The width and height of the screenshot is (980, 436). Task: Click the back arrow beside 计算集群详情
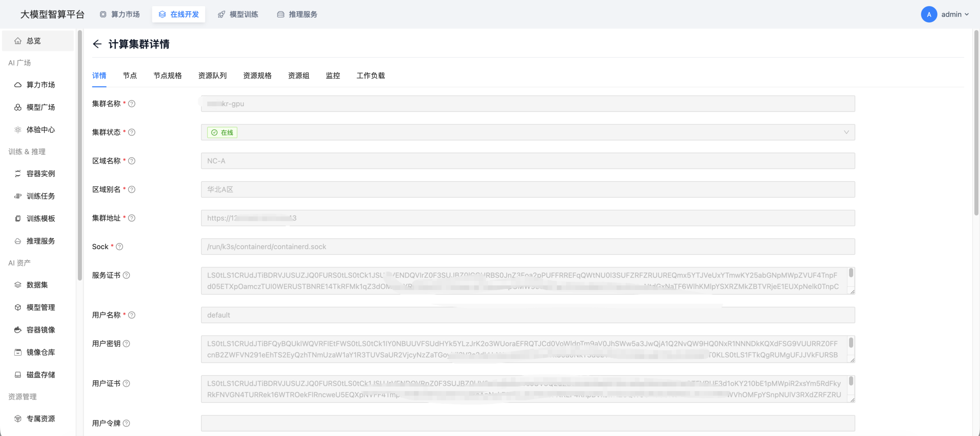[x=97, y=44]
